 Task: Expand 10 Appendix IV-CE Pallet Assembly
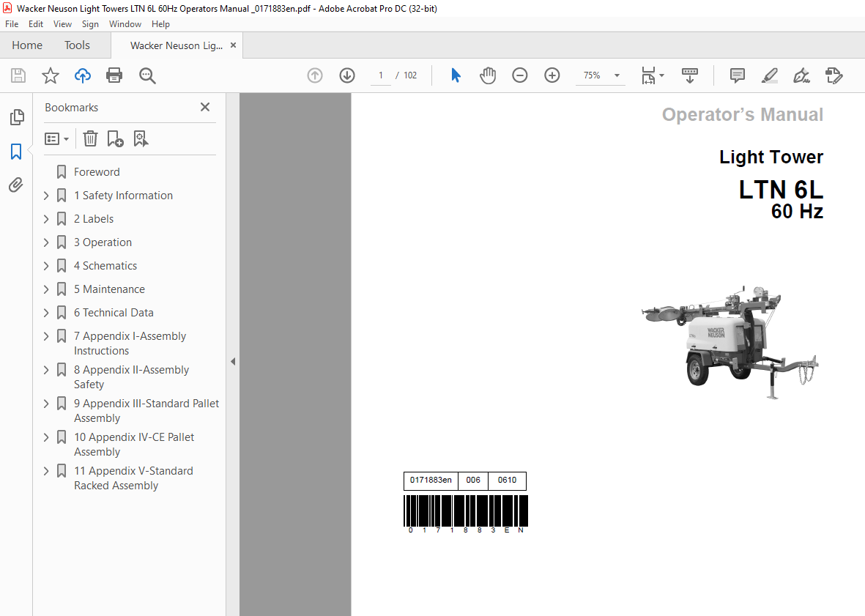(x=46, y=437)
